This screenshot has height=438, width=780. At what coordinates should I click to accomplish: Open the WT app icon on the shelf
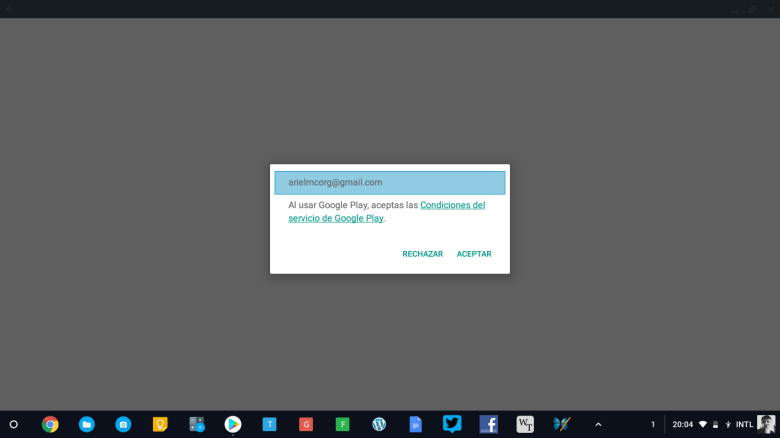tap(525, 425)
